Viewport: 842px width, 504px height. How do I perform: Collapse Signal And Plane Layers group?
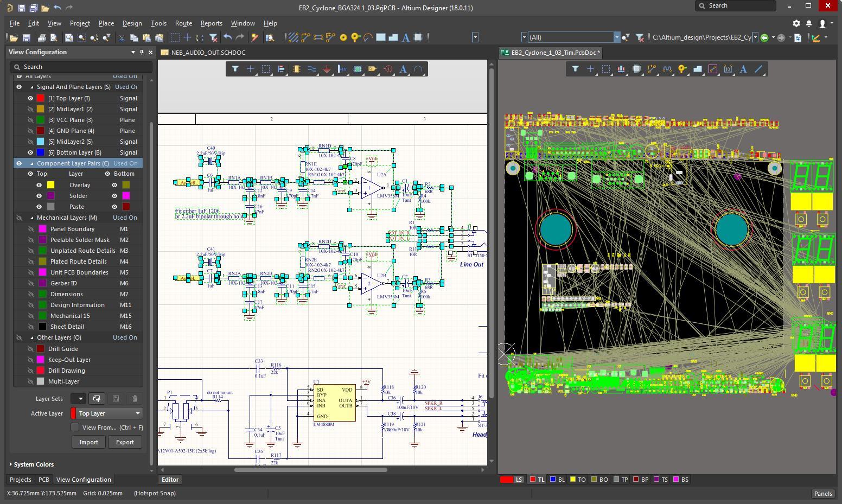pyautogui.click(x=31, y=87)
